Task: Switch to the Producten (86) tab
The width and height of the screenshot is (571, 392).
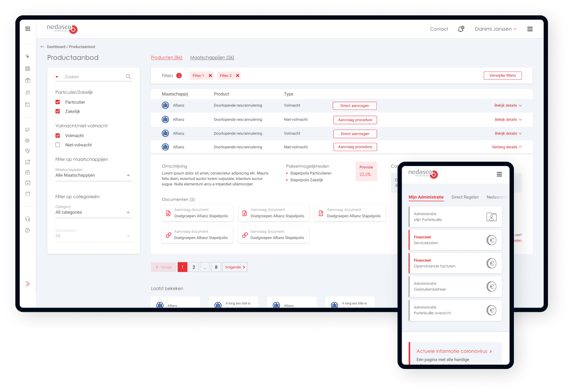Action: (x=167, y=58)
